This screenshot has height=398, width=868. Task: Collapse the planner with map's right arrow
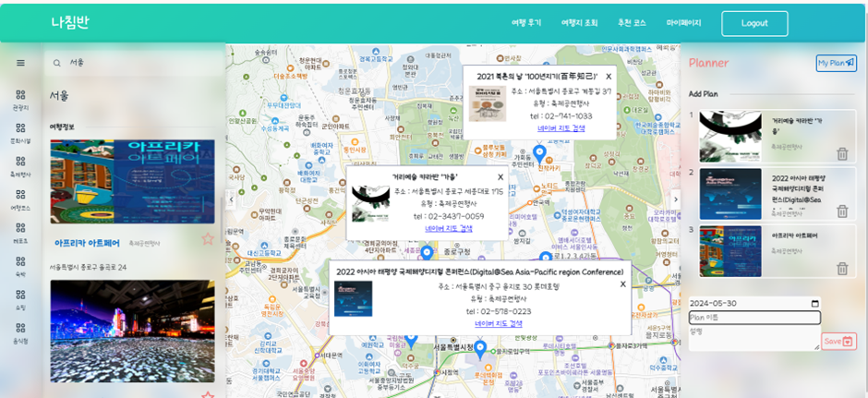click(x=675, y=199)
